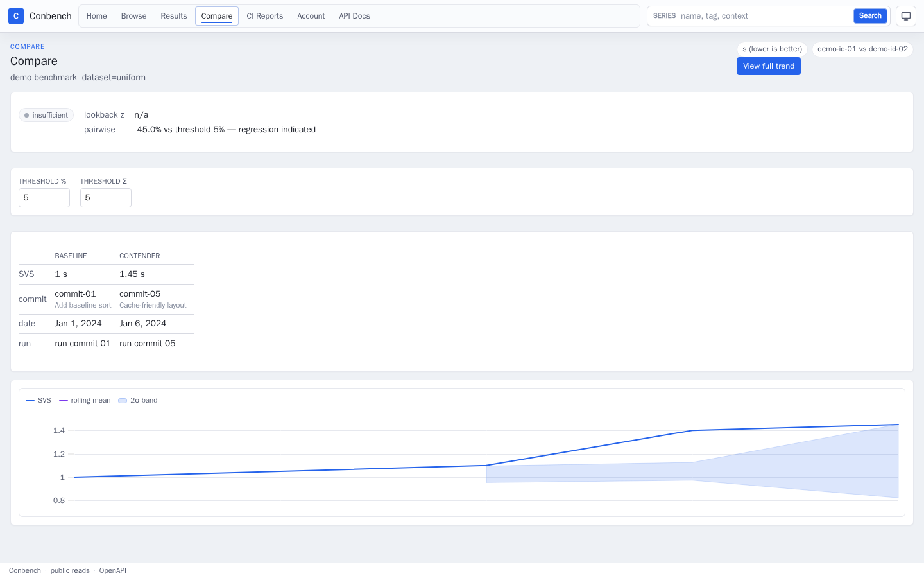Click the 'public reads' footer text

point(70,571)
